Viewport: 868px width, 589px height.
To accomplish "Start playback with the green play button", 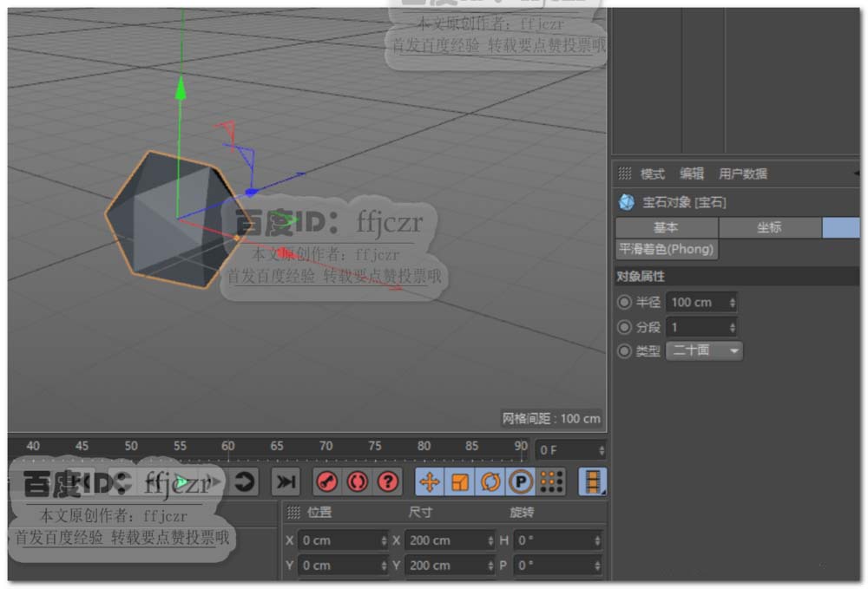I will 181,482.
